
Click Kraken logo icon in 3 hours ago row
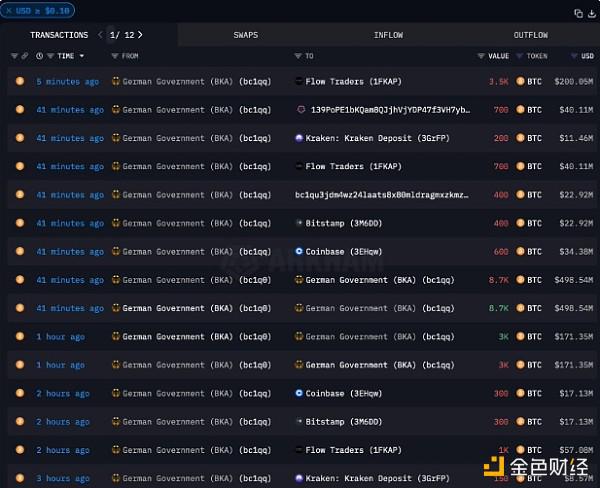pos(299,478)
